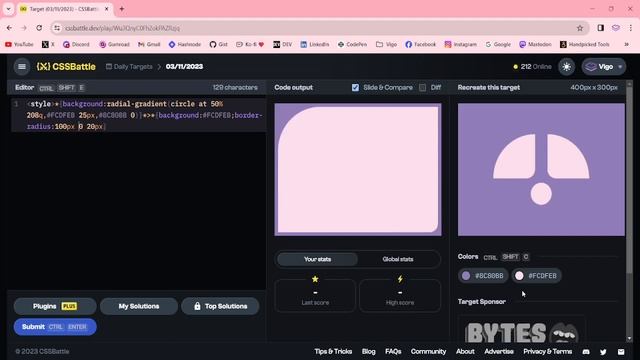Open Hashnode bookmark
The height and width of the screenshot is (360, 640).
pyautogui.click(x=185, y=44)
